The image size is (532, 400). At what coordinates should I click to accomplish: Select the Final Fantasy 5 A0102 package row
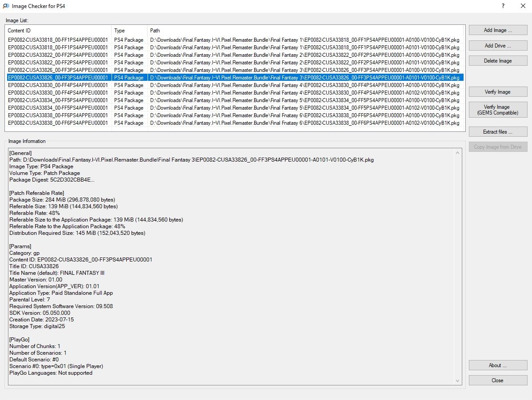pyautogui.click(x=235, y=108)
